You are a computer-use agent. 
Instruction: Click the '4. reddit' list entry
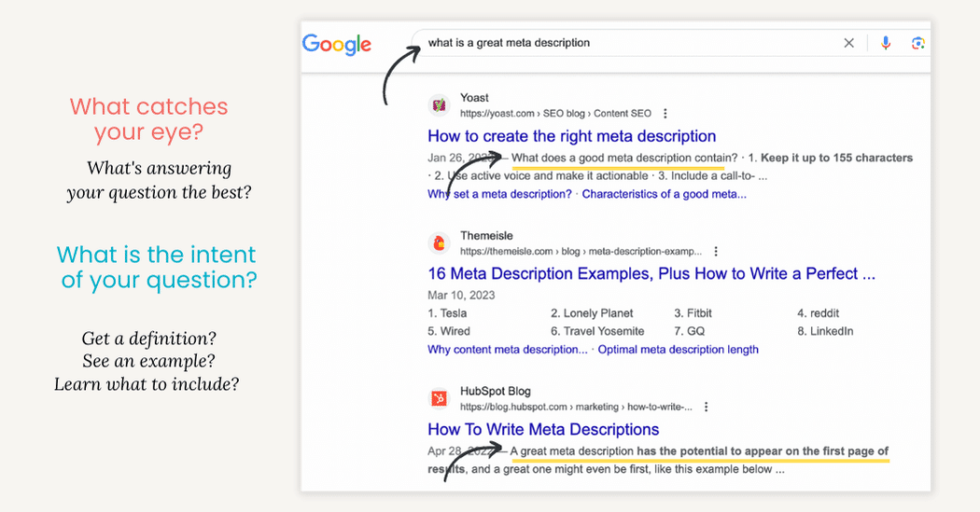click(819, 313)
